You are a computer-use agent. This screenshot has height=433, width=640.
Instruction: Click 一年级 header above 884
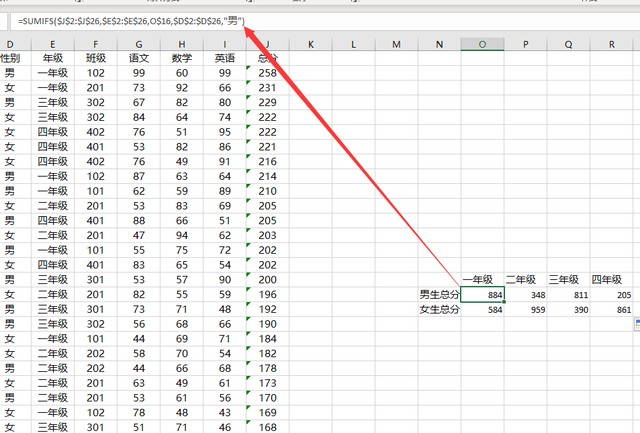point(482,280)
